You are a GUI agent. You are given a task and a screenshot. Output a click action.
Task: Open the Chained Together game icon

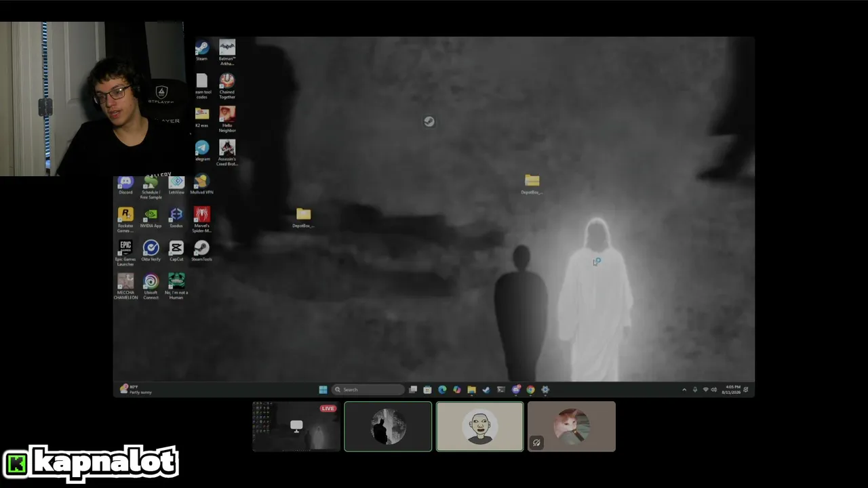coord(227,86)
